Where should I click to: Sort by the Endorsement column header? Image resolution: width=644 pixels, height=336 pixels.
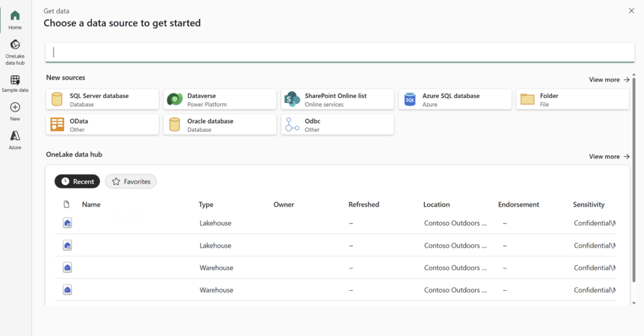point(518,204)
